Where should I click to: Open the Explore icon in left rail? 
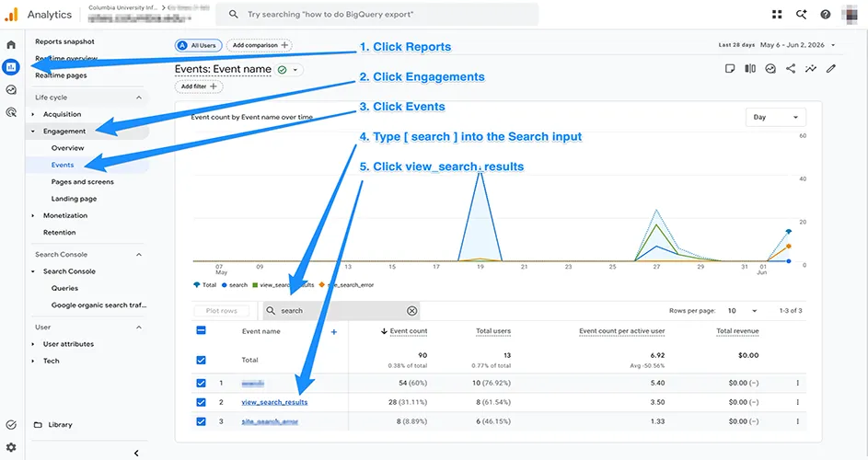[x=11, y=89]
